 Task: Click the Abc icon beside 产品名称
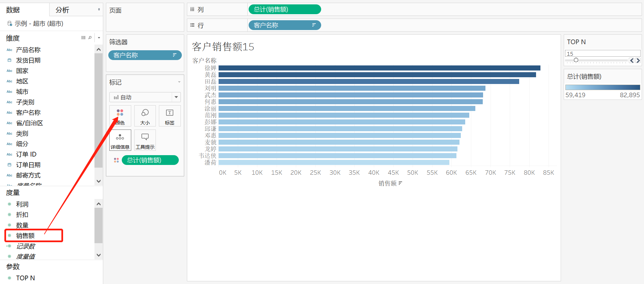(9, 50)
